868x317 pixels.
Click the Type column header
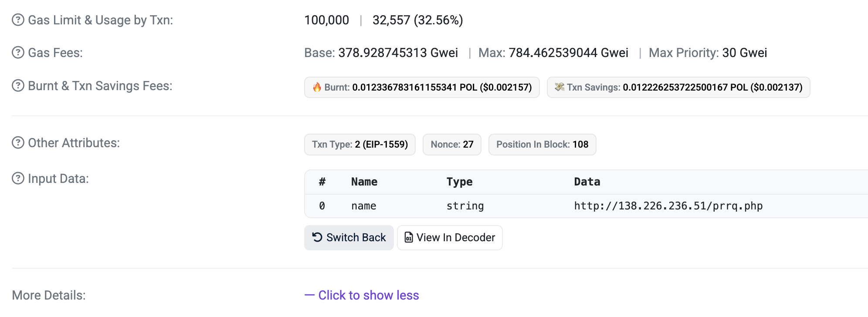point(459,182)
